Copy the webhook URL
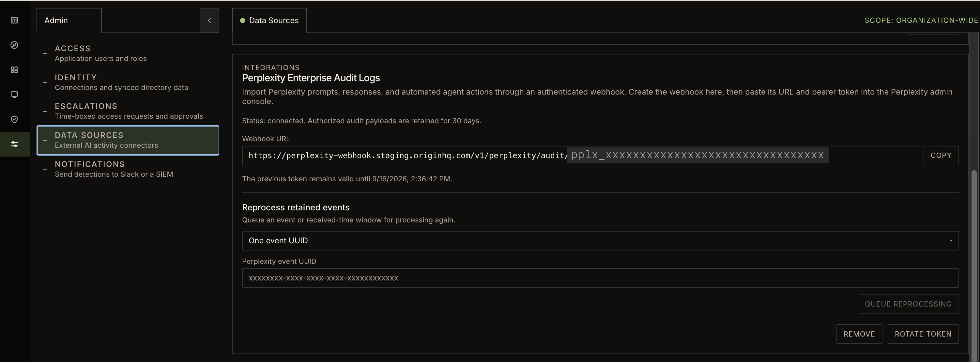 coord(941,156)
